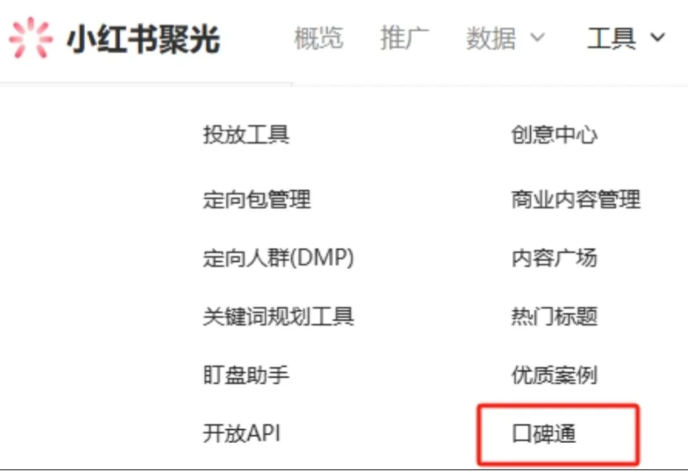Open 定向包管理 targeting package management
The height and width of the screenshot is (471, 688).
click(256, 199)
